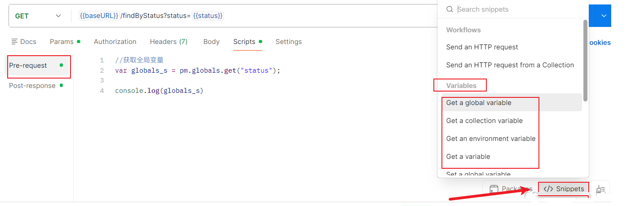Open the Packages box icon
644x206 pixels.
[494, 189]
